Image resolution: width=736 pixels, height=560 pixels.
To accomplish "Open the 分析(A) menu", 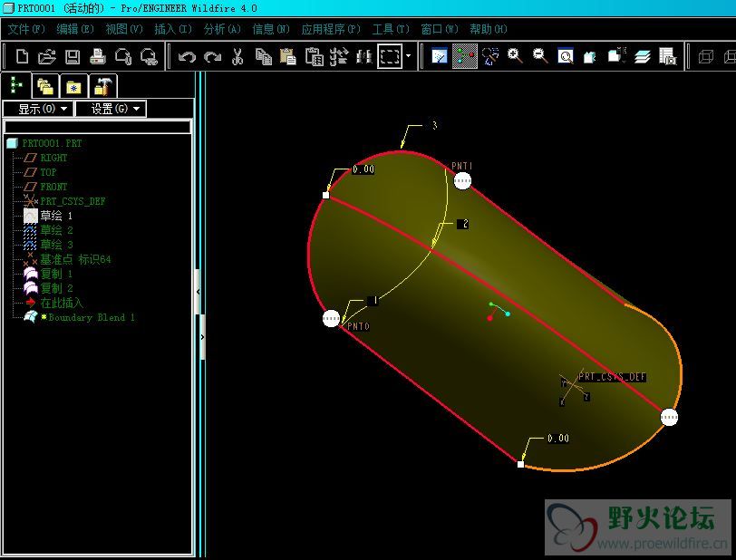I will [222, 29].
